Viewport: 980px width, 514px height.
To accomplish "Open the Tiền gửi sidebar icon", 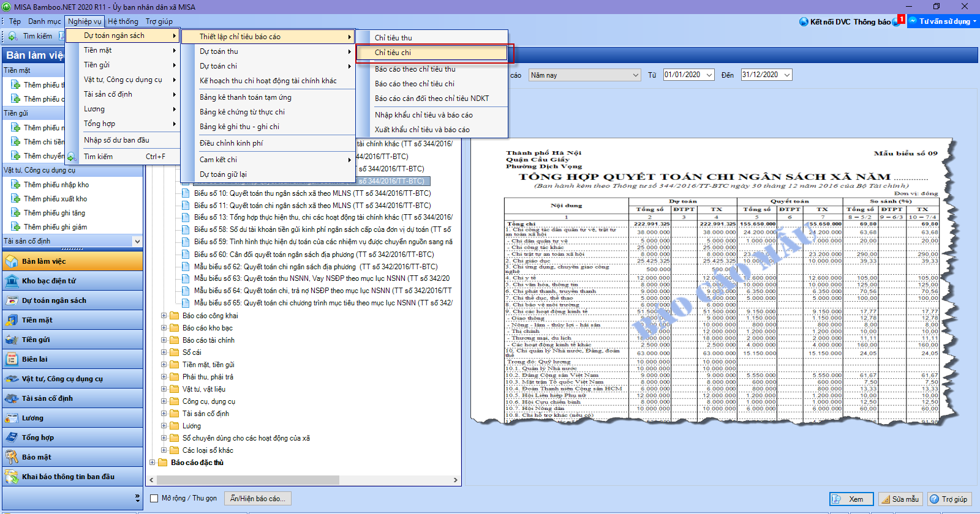I will 12,340.
